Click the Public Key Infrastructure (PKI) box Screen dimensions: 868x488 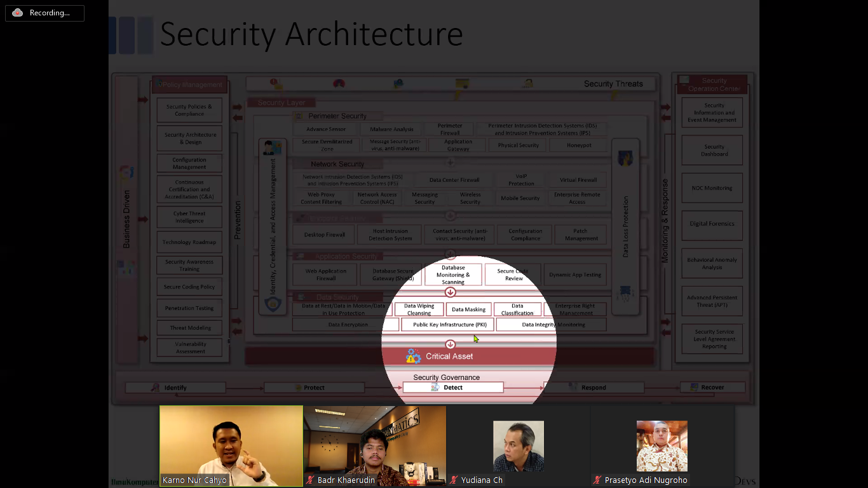point(449,325)
